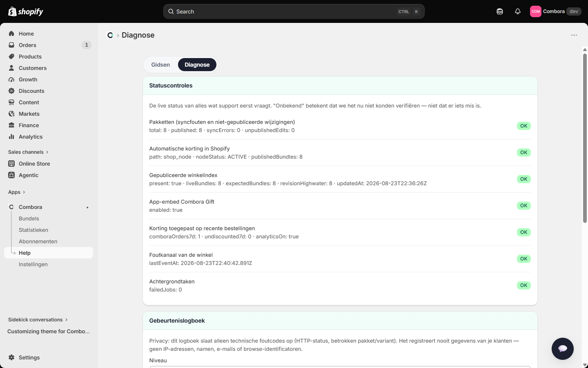Open the floating chat bubble
This screenshot has height=368, width=588.
(563, 348)
